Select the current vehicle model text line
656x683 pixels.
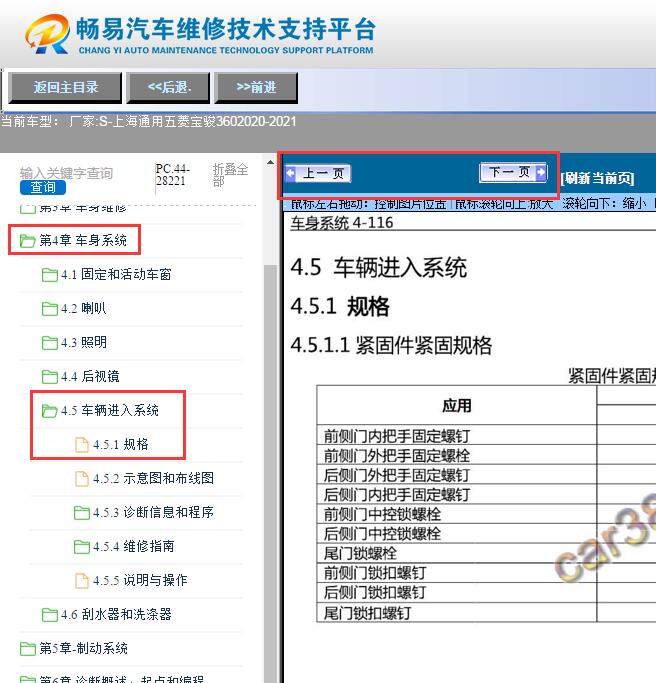coord(149,121)
